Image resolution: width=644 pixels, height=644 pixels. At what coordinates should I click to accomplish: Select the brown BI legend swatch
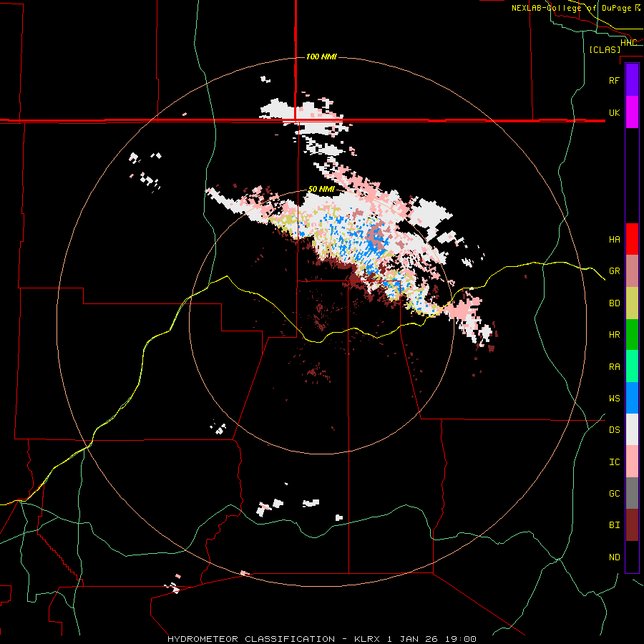coord(632,525)
